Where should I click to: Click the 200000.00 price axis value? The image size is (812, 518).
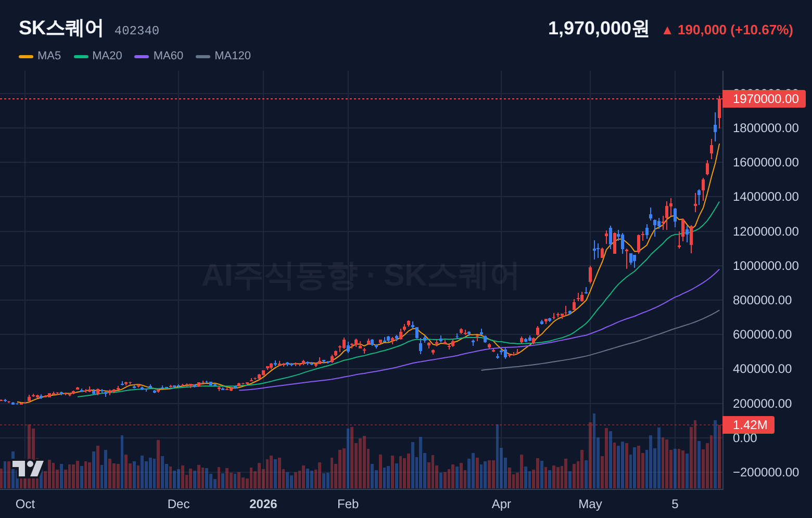(x=762, y=404)
